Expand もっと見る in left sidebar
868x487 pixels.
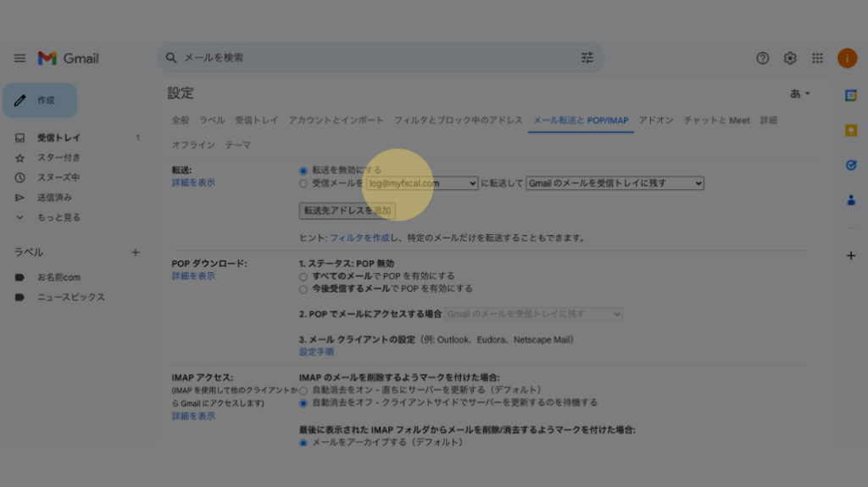tap(58, 217)
